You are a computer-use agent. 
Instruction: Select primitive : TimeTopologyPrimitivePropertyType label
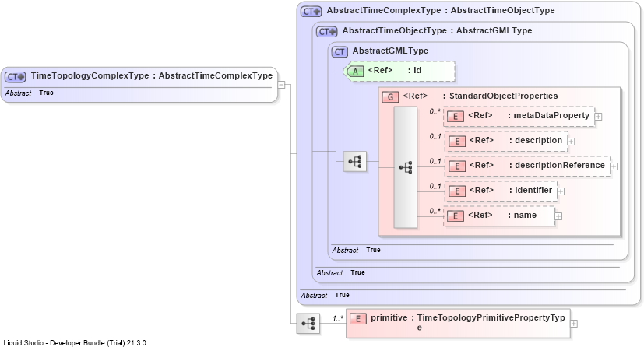click(468, 322)
